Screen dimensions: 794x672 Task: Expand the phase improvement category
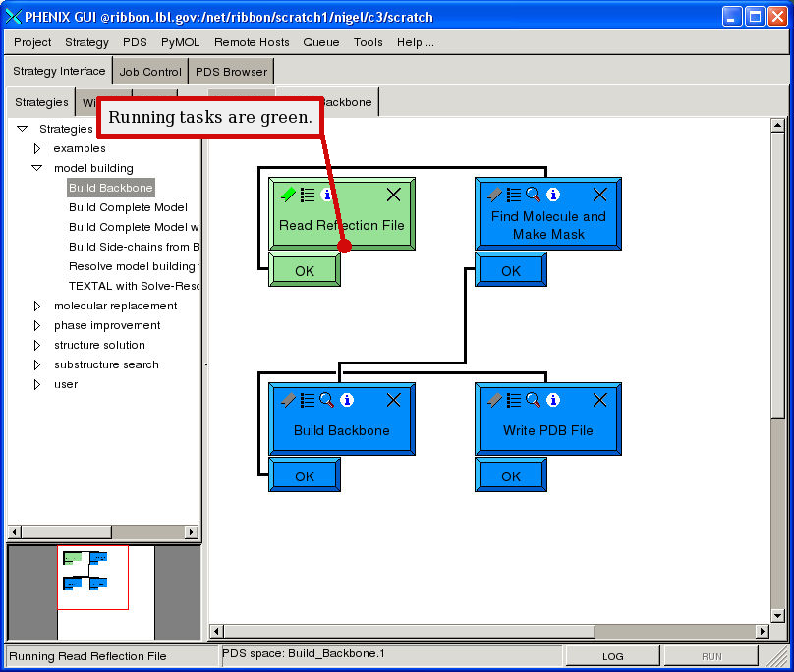click(37, 325)
